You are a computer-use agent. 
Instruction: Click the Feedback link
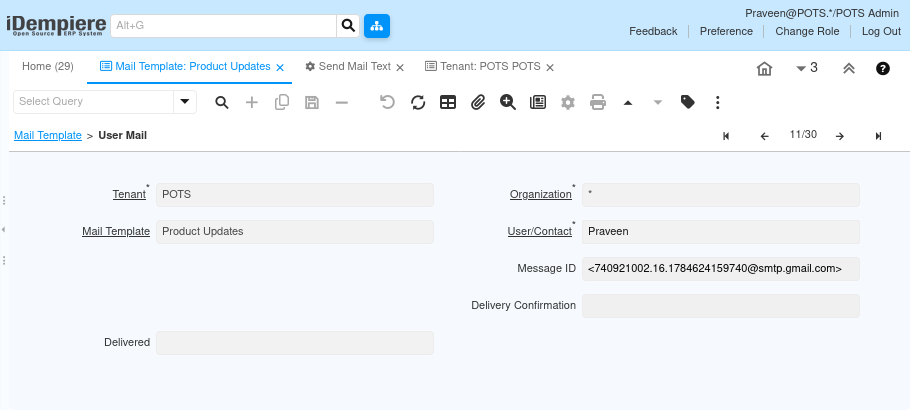pyautogui.click(x=653, y=31)
